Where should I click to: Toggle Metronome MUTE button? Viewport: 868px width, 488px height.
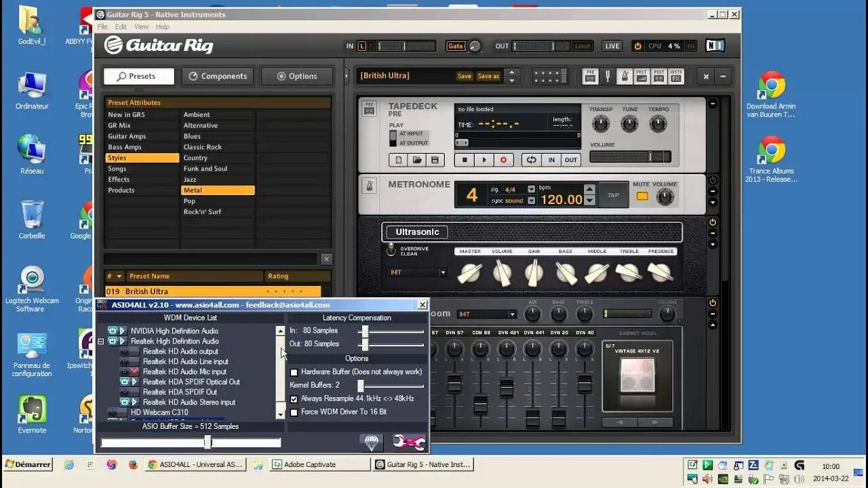point(642,197)
